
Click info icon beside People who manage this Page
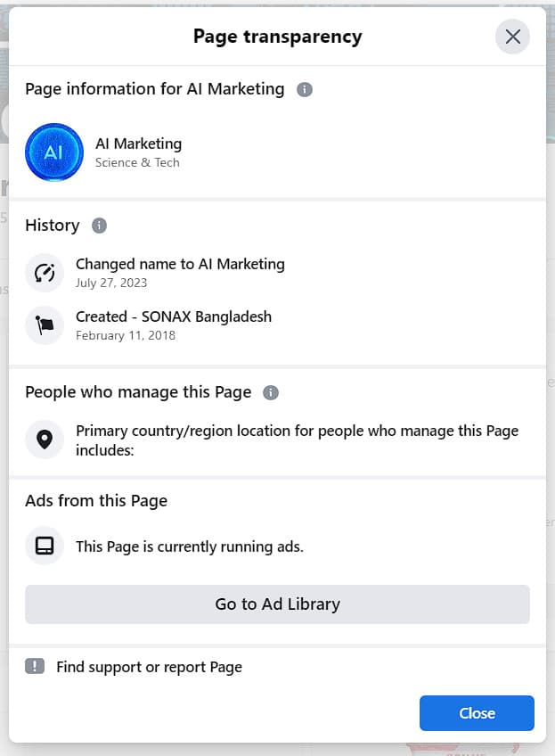(x=272, y=392)
